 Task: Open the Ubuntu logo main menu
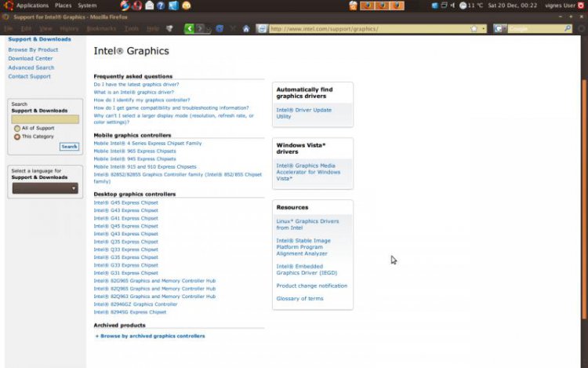point(9,5)
